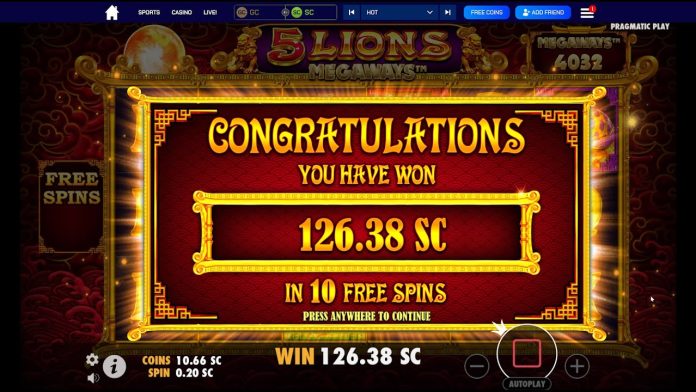Screen dimensions: 696x392
Task: Go to the Home page icon
Action: (112, 12)
